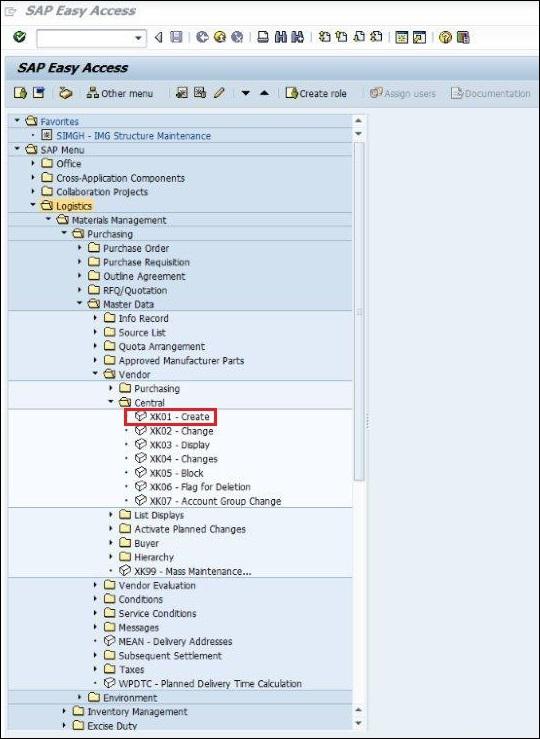
Task: Select SIMGH - IMG Structure Maintenance favorite
Action: pos(133,136)
